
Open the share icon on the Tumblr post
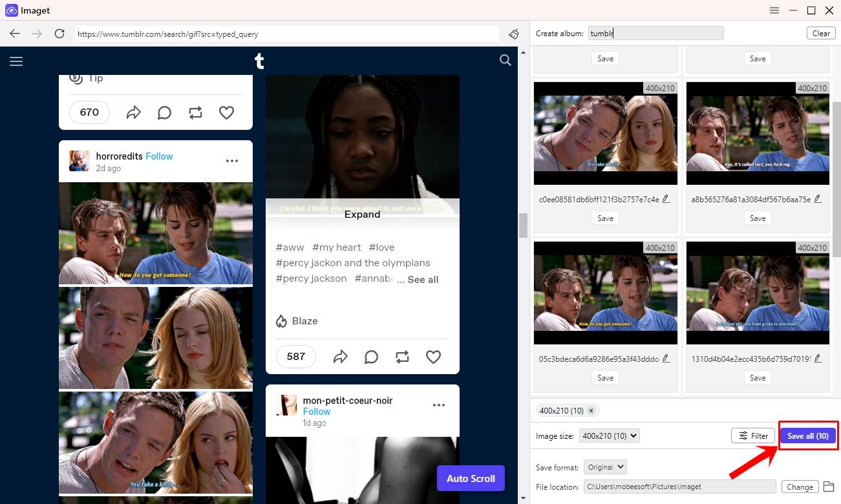(341, 356)
